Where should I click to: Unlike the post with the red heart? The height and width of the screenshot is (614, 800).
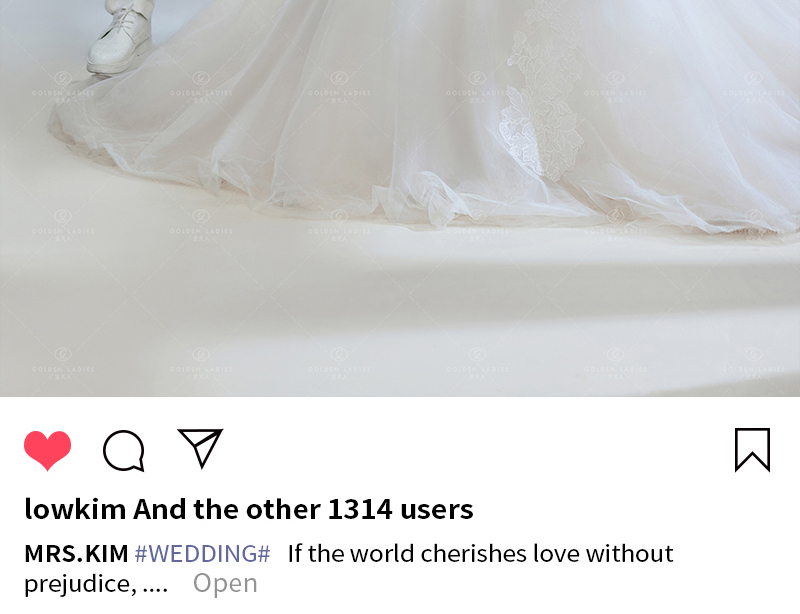(47, 450)
